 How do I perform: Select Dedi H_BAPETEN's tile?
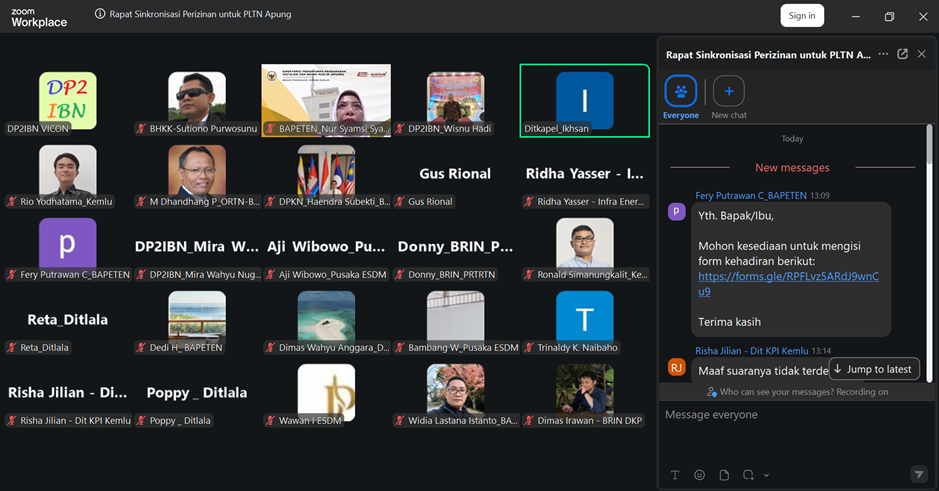197,320
